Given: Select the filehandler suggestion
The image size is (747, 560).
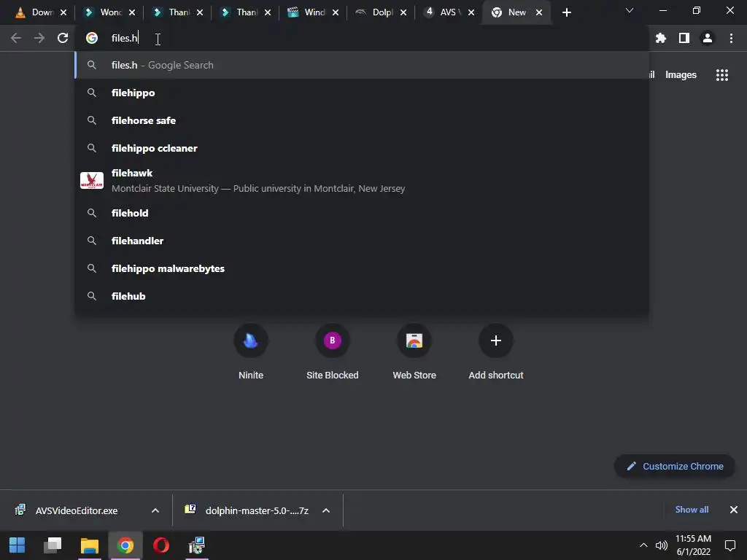Looking at the screenshot, I should pos(362,241).
